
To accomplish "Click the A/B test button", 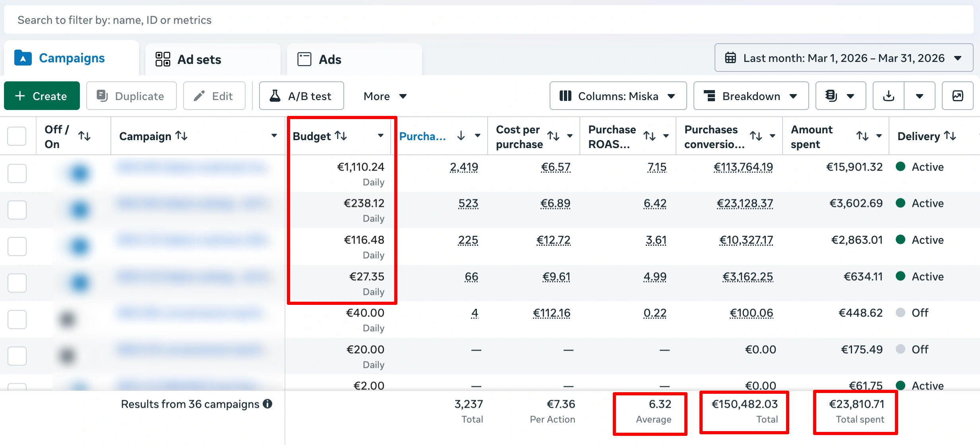I will tap(301, 96).
